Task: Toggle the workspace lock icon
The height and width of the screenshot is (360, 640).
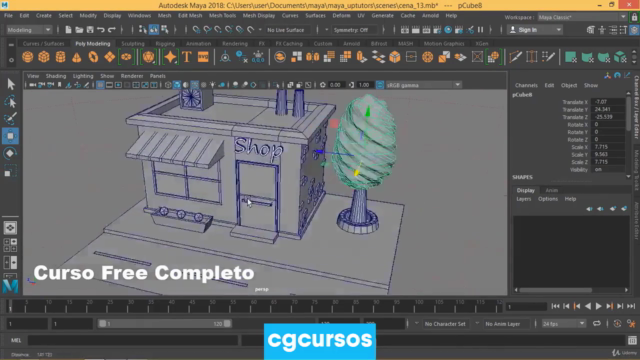Action: point(634,18)
